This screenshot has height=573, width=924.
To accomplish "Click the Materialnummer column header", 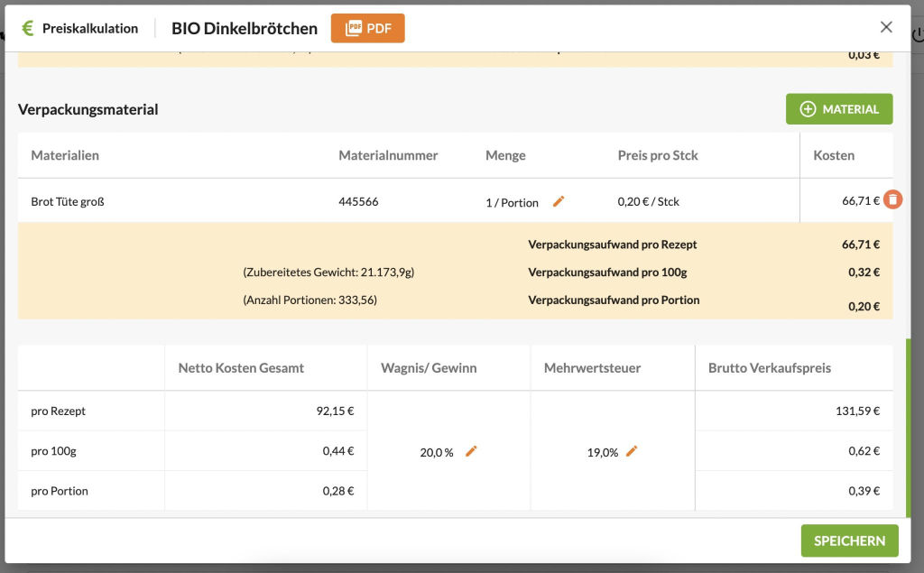I will tap(388, 155).
